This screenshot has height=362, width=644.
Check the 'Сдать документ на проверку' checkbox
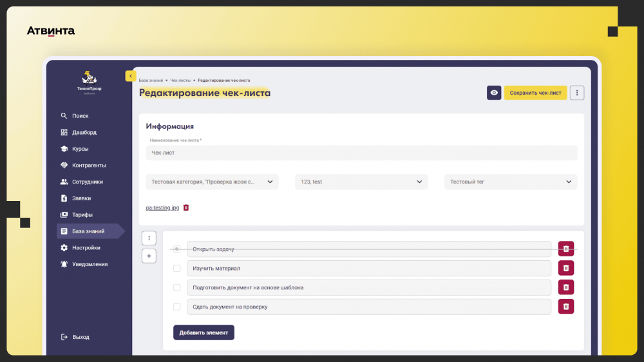[176, 307]
